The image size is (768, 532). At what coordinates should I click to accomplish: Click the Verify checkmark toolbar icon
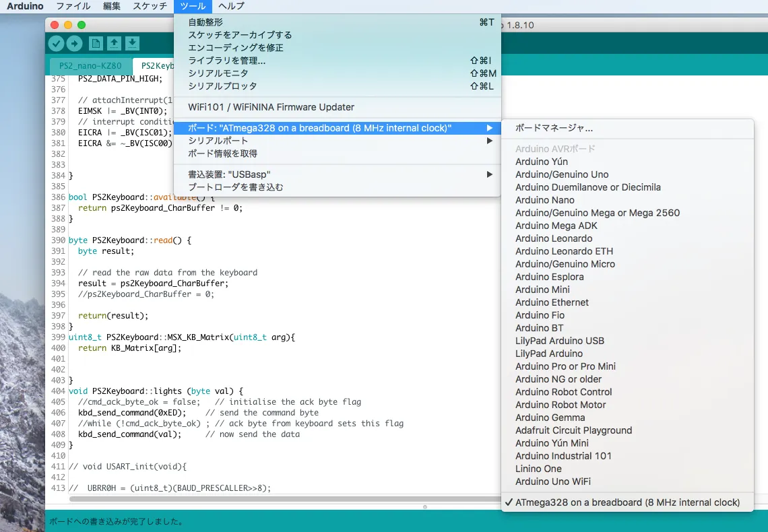tap(57, 44)
